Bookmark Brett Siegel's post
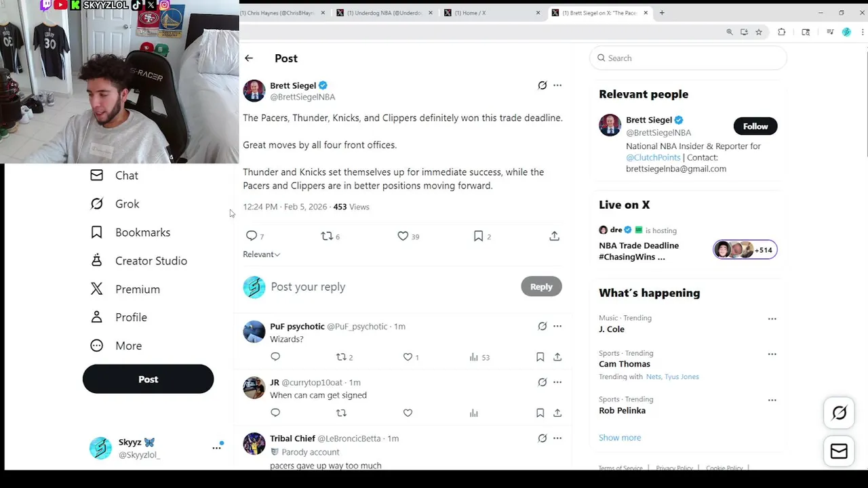 [478, 236]
